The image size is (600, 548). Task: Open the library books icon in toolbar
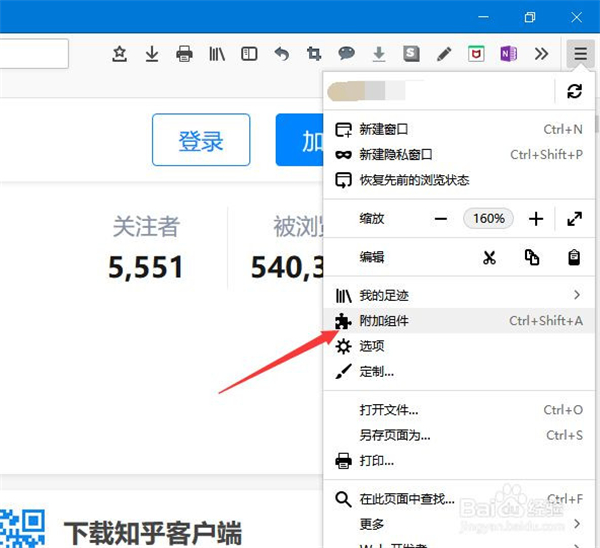pyautogui.click(x=217, y=54)
